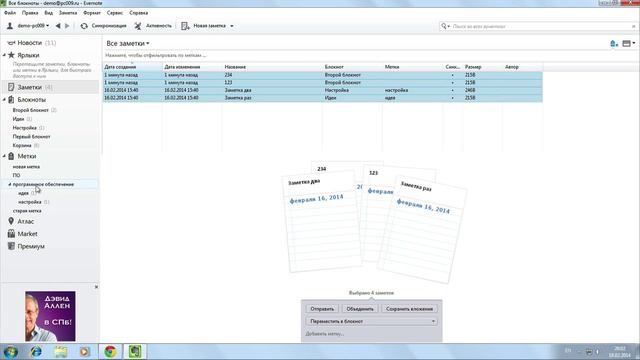Open the Переместить в блокнот dropdown
Image resolution: width=640 pixels, height=360 pixels.
[371, 321]
